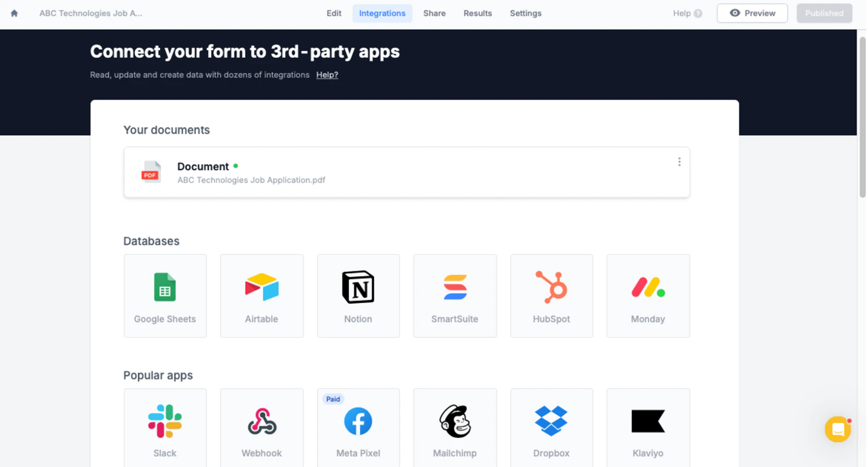Open the Slack app integration
868x467 pixels.
165,428
